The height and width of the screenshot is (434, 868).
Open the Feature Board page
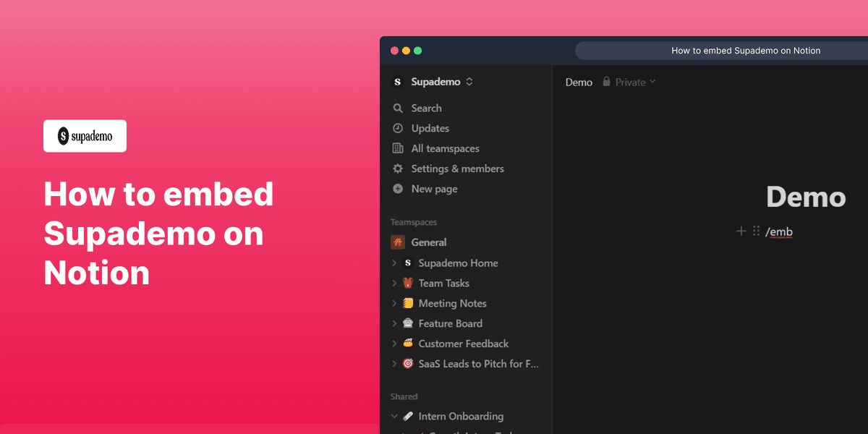pyautogui.click(x=451, y=323)
